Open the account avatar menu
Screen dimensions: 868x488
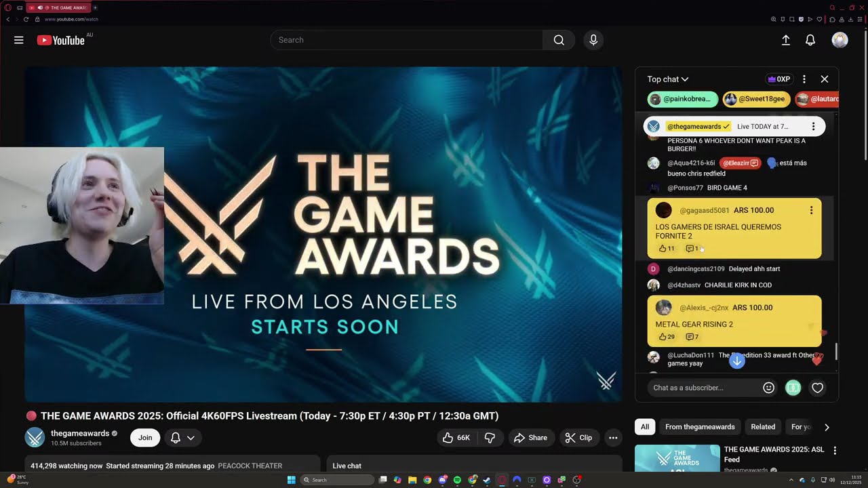(x=840, y=40)
